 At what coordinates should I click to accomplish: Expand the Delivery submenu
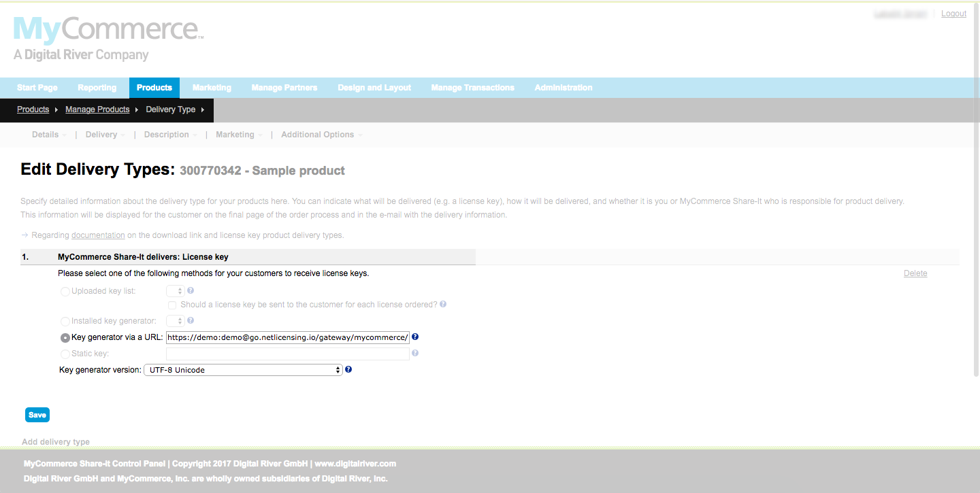point(105,135)
